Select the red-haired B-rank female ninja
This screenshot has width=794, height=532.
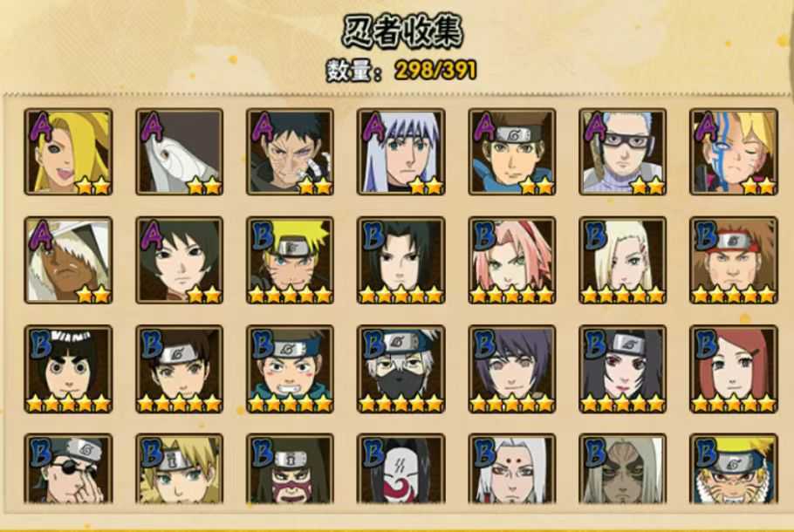[733, 369]
